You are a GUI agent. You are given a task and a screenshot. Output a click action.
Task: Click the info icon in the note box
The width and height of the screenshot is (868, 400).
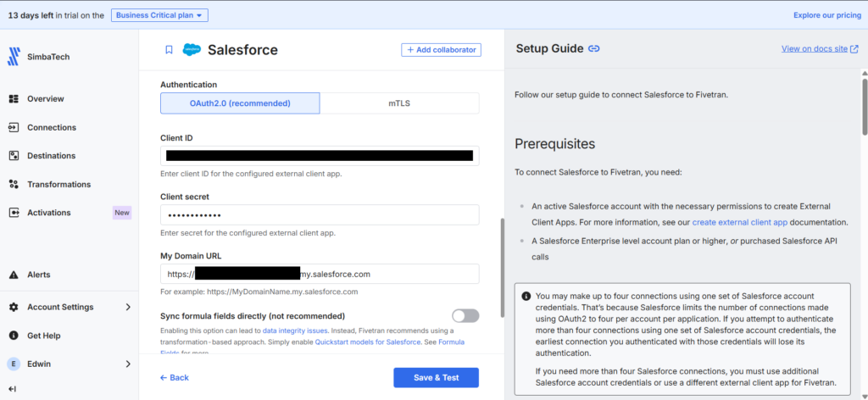point(526,296)
